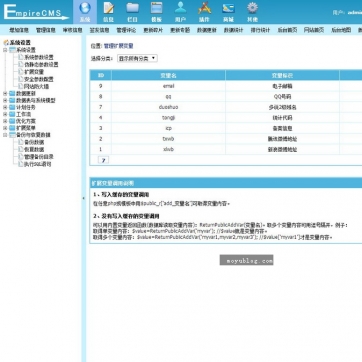The height and width of the screenshot is (362, 362).
Task: Expand the 扩展菜单 tree branch
Action: click(x=5, y=128)
